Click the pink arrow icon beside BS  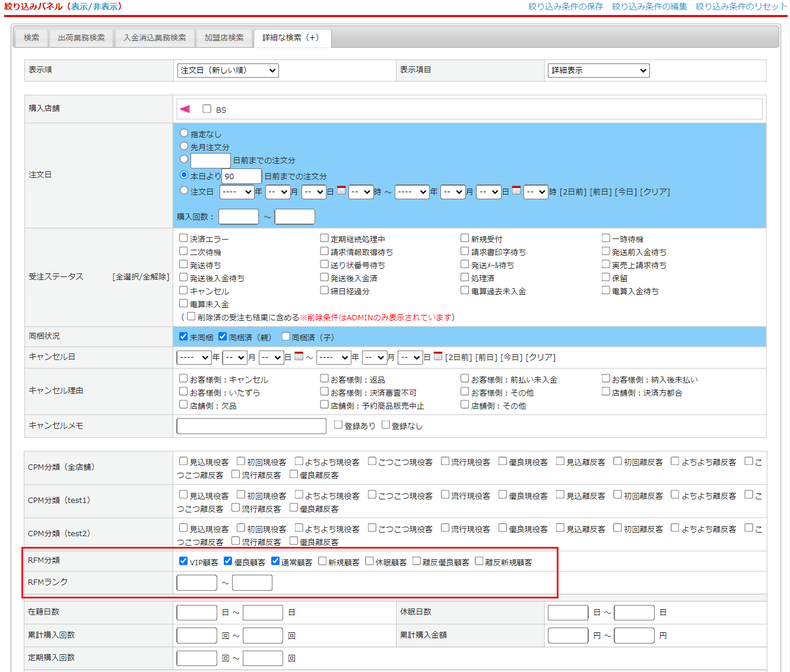[x=185, y=109]
